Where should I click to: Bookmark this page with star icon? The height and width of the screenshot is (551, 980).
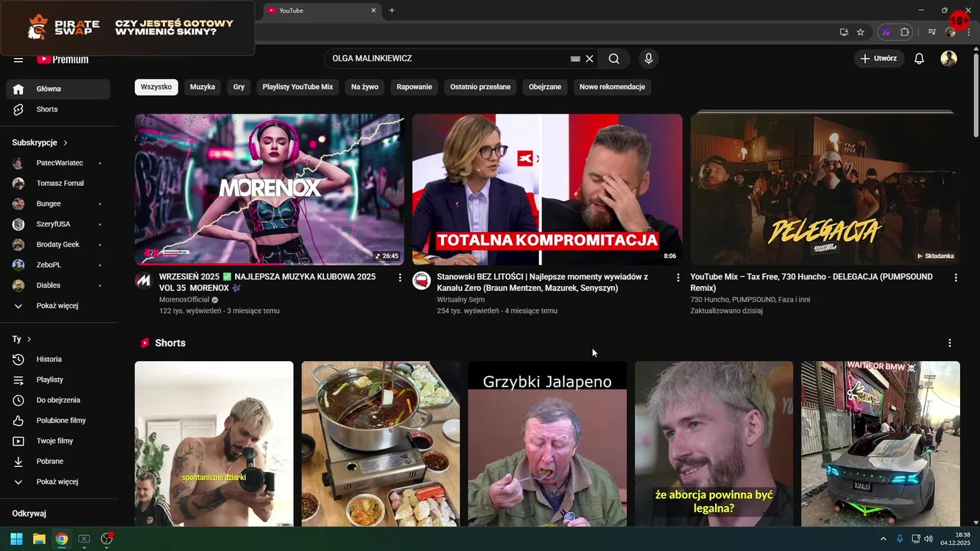(861, 32)
